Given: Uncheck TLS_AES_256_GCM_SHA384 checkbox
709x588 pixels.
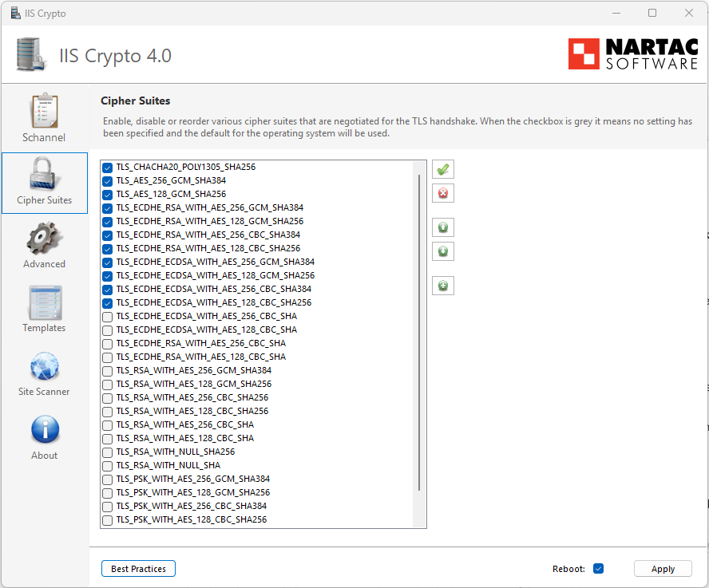Looking at the screenshot, I should pyautogui.click(x=107, y=181).
